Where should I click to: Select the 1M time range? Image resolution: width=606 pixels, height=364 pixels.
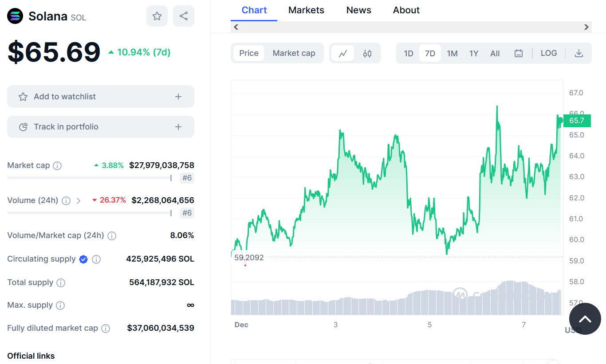click(452, 54)
